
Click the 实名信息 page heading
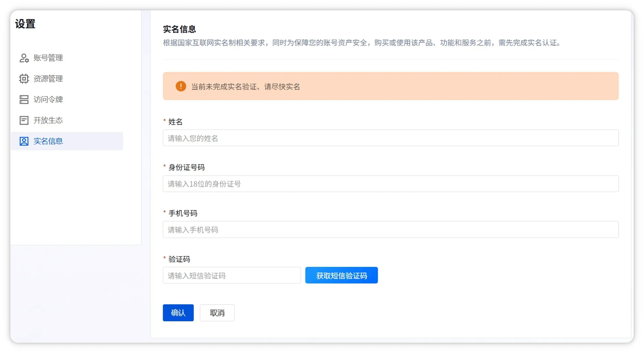tap(179, 29)
